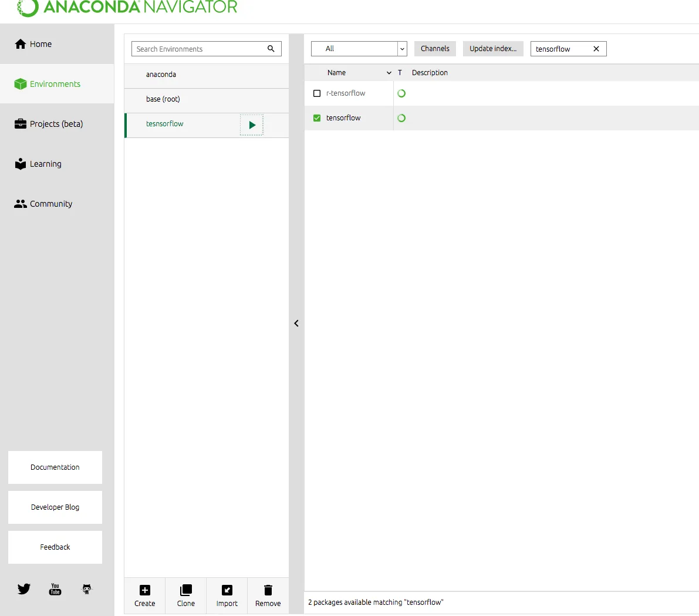Open the Twitter link icon
Image resolution: width=699 pixels, height=616 pixels.
[23, 589]
